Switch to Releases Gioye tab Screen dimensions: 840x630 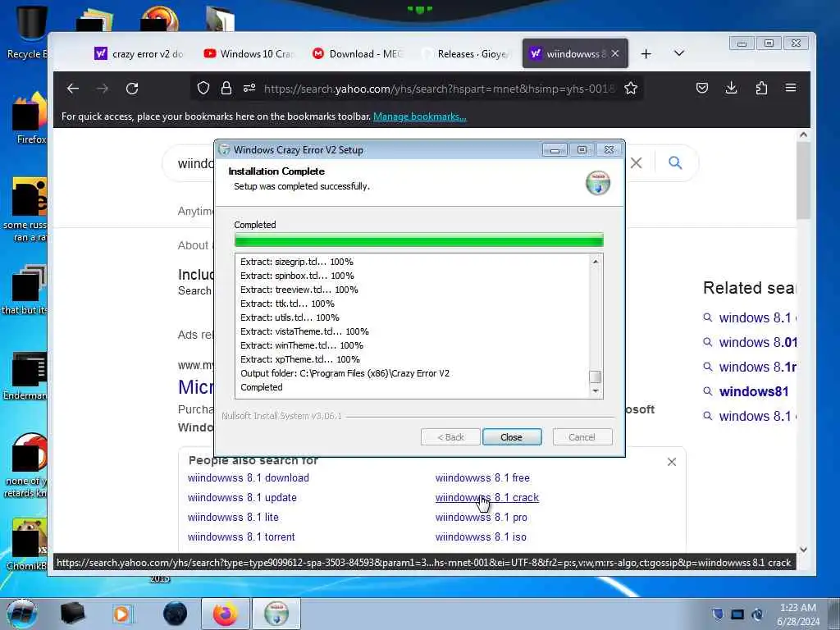tap(465, 53)
